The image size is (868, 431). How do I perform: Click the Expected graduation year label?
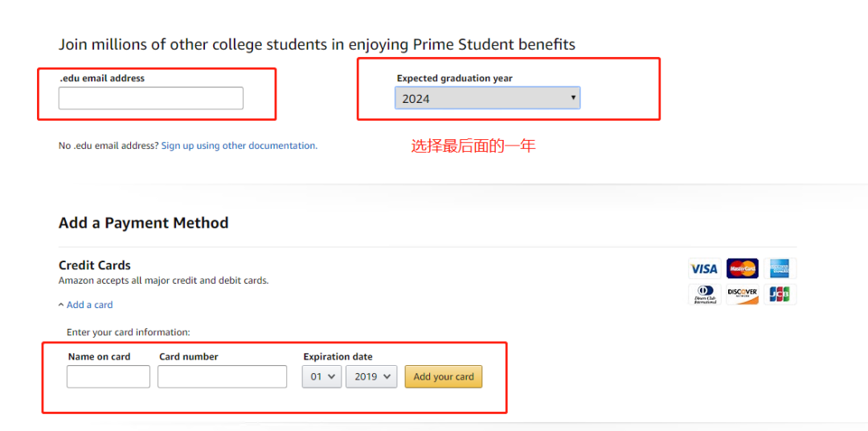(454, 79)
